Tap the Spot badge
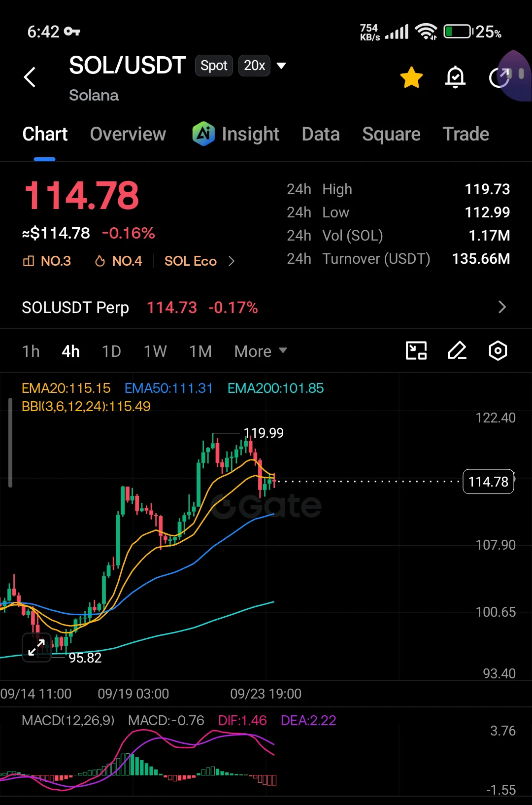The height and width of the screenshot is (805, 532). coord(214,66)
